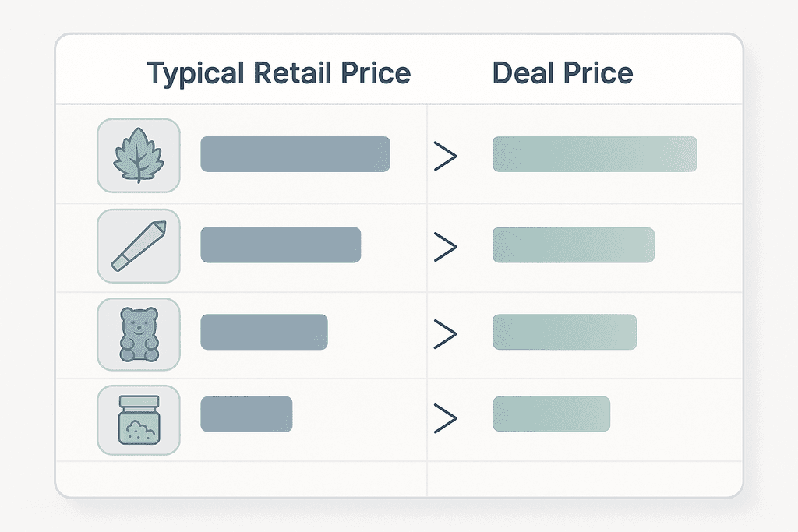Click the Deal Price column header
This screenshot has height=532, width=798.
pos(563,73)
